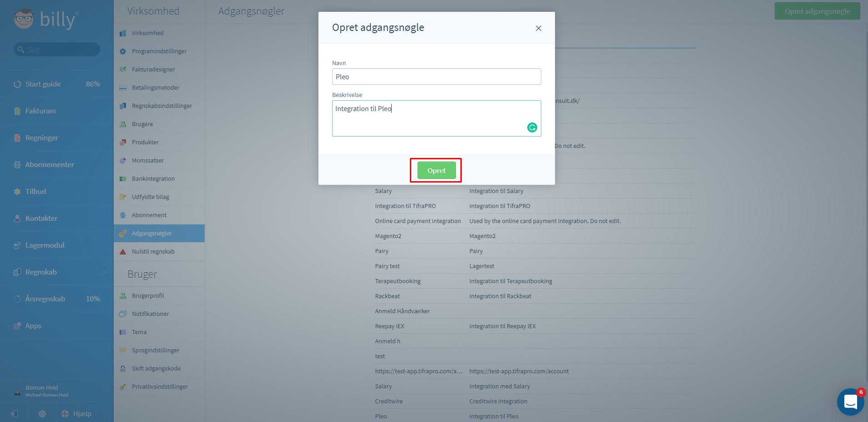The height and width of the screenshot is (422, 868).
Task: Click the sidebar search field
Action: [57, 49]
